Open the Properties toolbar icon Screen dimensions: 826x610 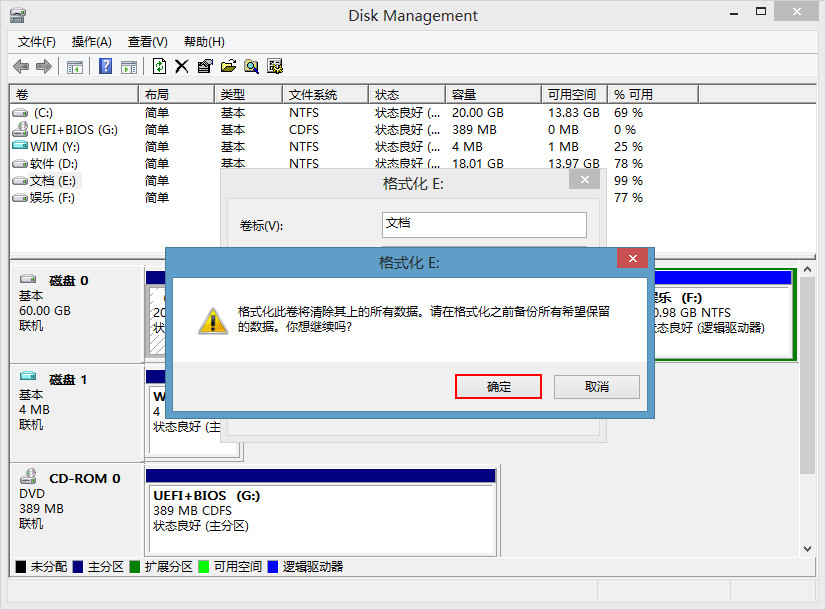204,66
